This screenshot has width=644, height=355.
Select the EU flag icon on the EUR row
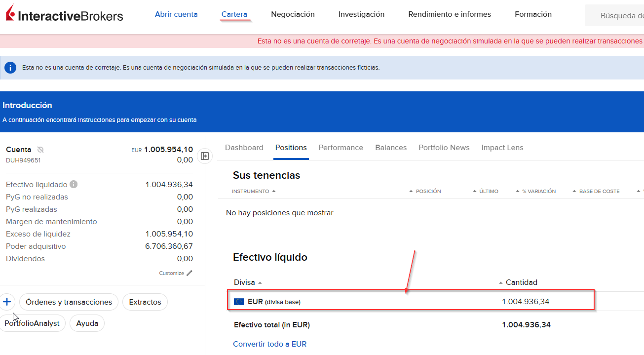coord(240,301)
